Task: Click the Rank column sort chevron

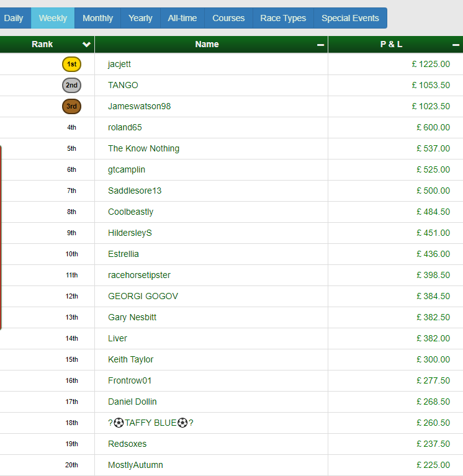Action: pyautogui.click(x=86, y=45)
